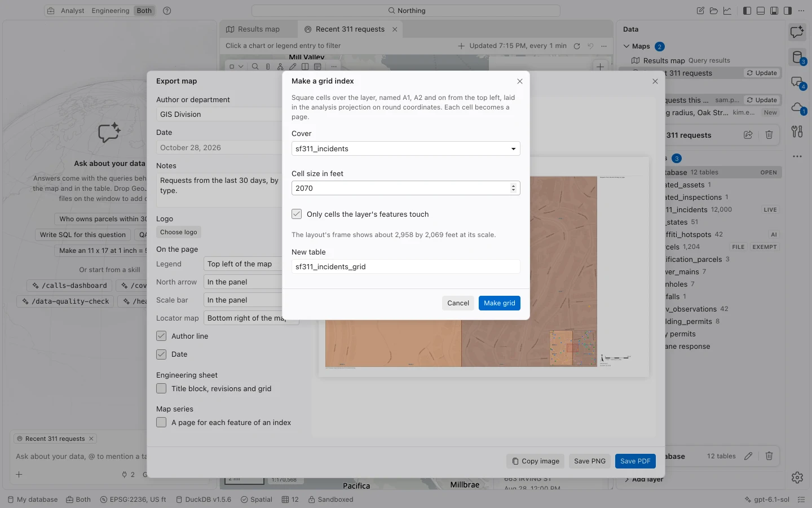Open the comments panel with badge 4

pyautogui.click(x=797, y=82)
